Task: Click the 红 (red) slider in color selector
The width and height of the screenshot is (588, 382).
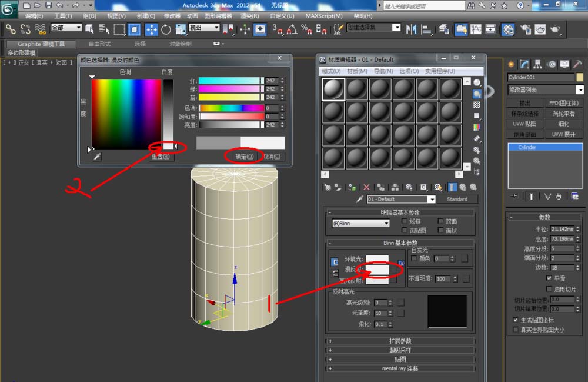Action: [231, 81]
